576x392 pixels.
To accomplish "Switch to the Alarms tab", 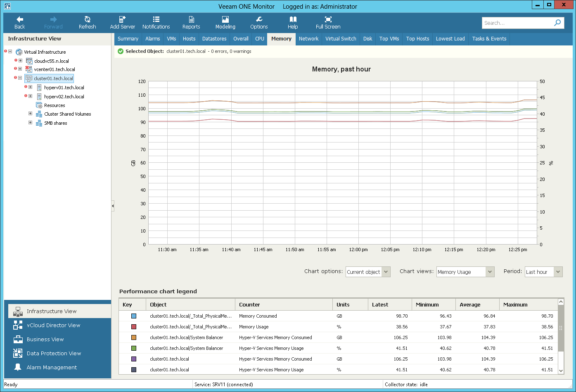I will click(153, 39).
